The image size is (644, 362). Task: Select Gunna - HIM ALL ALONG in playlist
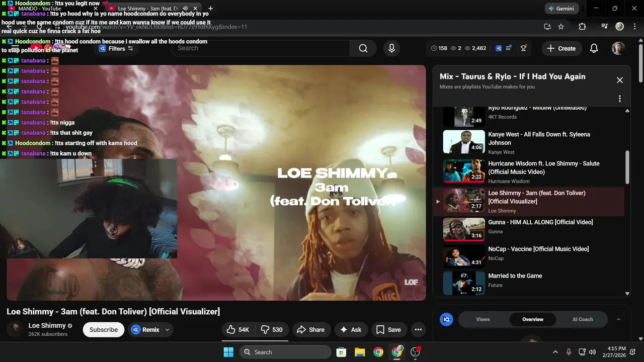(x=528, y=229)
